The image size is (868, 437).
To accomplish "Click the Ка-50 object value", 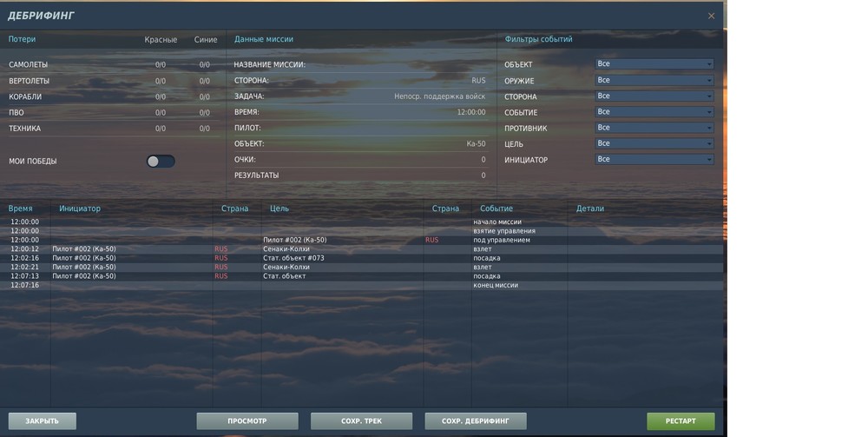I will point(476,144).
